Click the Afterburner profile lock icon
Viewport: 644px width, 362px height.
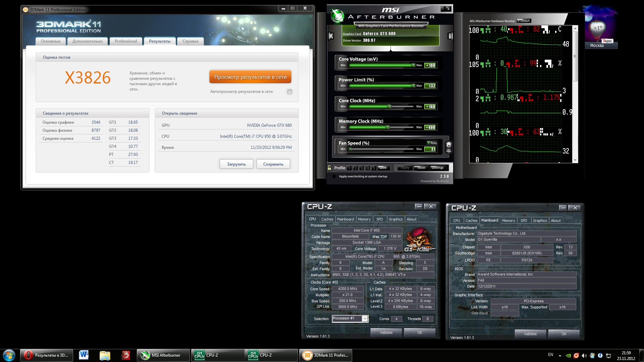pos(330,168)
